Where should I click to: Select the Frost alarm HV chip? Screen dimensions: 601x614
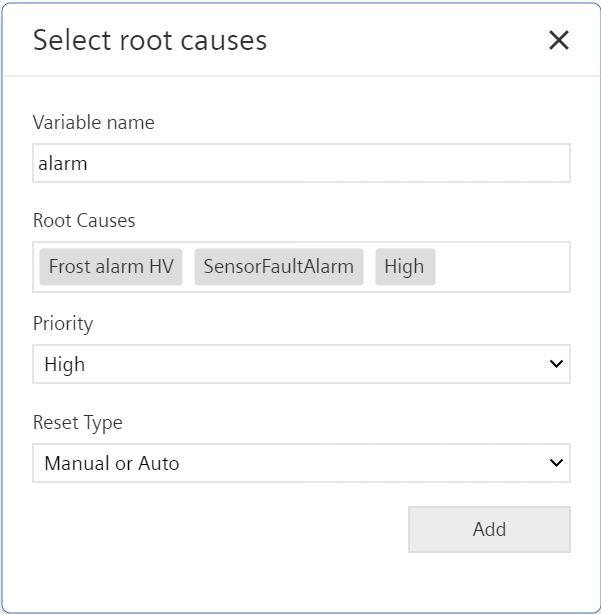tap(111, 267)
